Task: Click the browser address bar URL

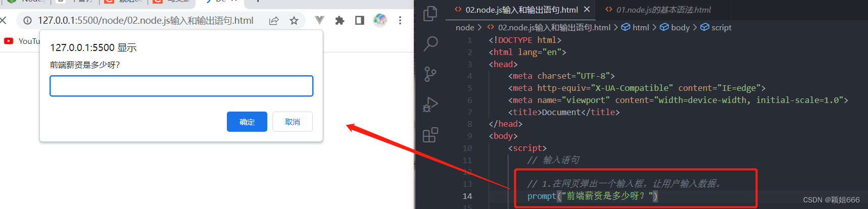Action: coord(146,21)
